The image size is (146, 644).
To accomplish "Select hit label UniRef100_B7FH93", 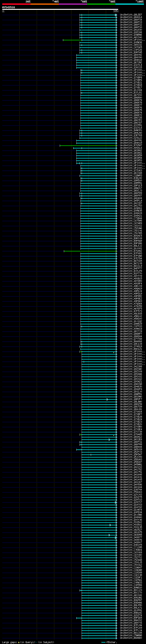I will [x=131, y=253].
